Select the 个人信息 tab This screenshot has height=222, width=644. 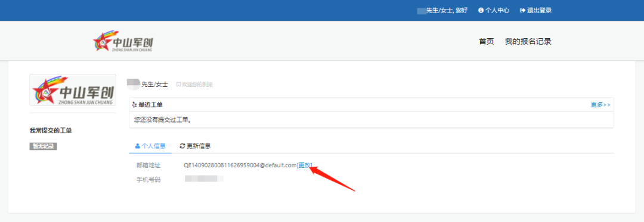[150, 146]
